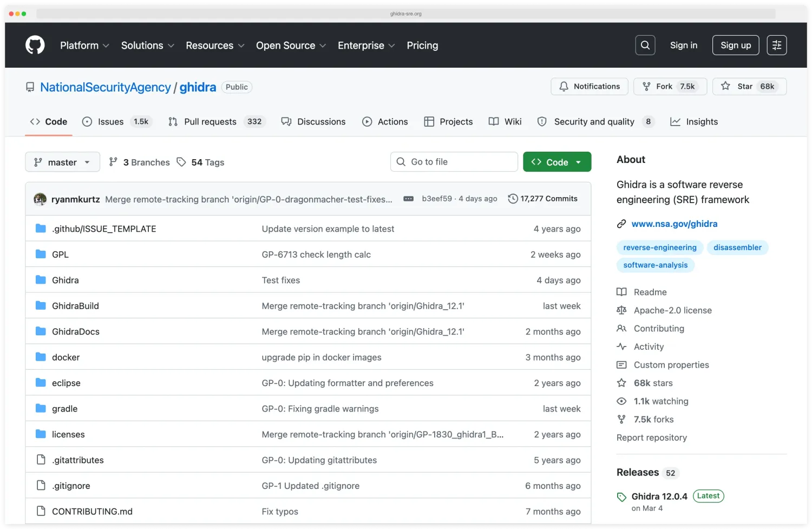Click the folder icon beside licenses
This screenshot has height=529, width=812.
click(41, 434)
